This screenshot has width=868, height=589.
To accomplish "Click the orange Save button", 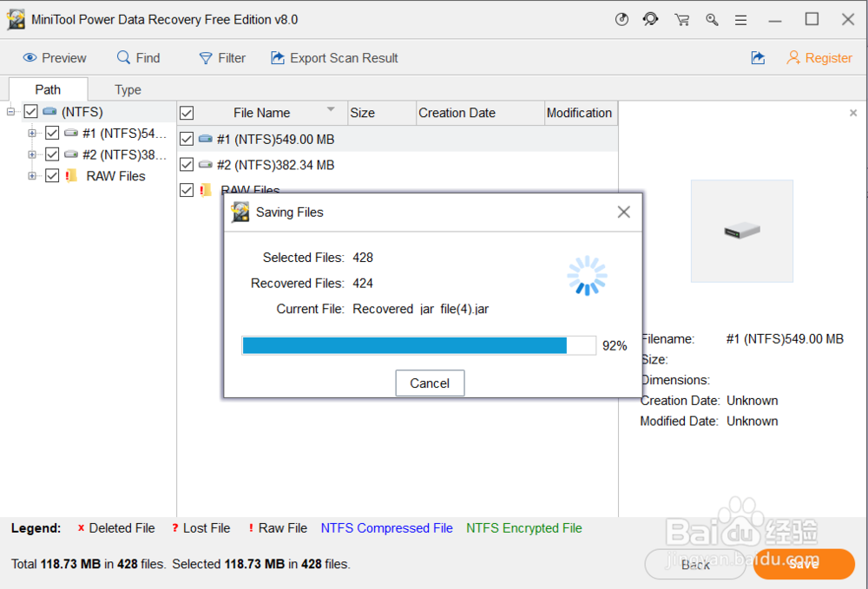I will pyautogui.click(x=804, y=564).
